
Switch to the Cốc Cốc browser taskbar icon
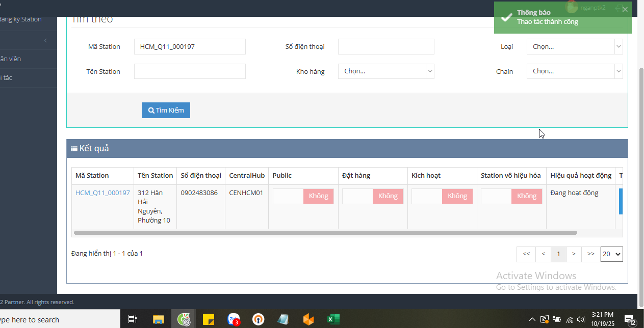[x=184, y=319]
